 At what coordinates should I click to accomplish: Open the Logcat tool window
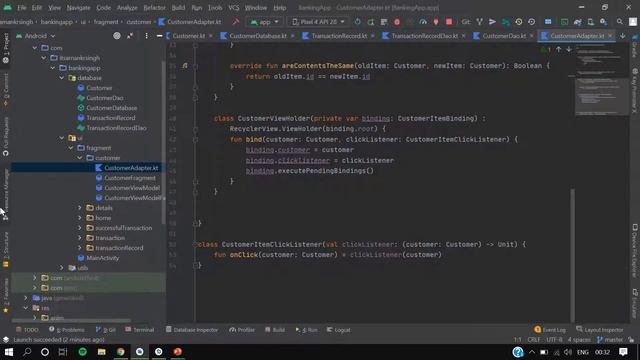(338, 330)
